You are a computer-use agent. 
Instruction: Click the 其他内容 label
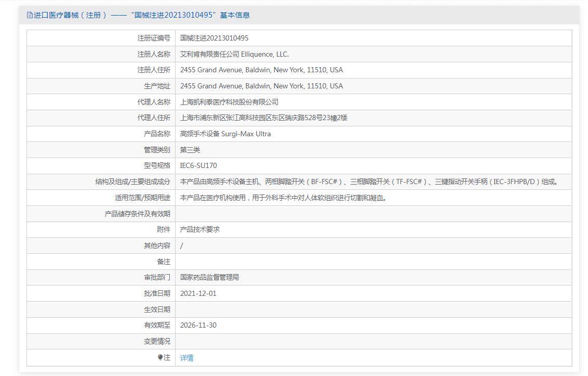coord(157,245)
